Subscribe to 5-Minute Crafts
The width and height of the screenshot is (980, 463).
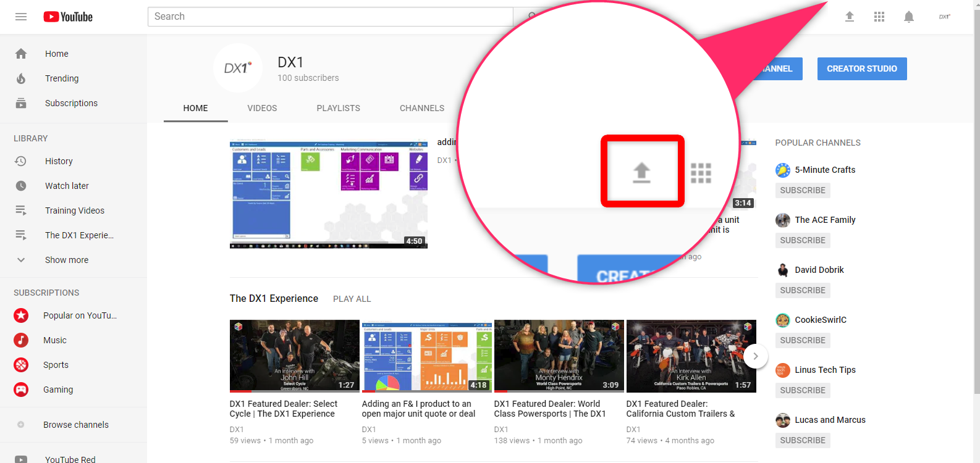click(803, 190)
